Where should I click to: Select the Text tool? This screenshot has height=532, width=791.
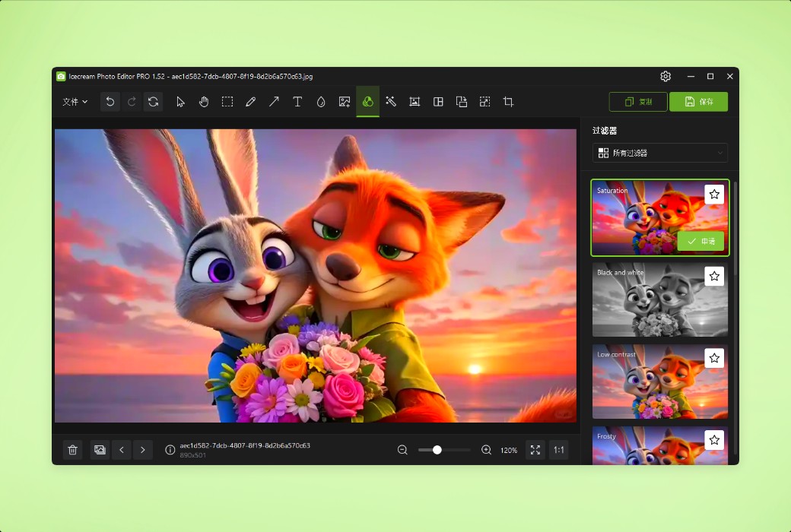click(x=297, y=101)
